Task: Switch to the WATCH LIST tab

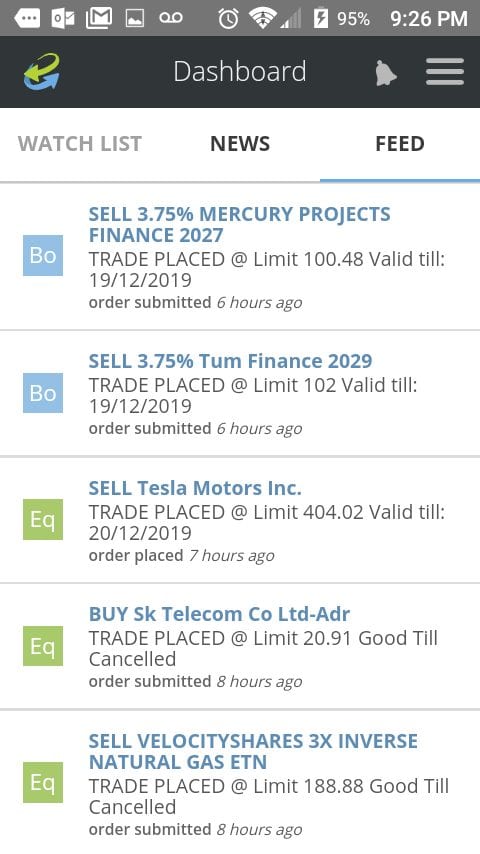Action: pos(80,144)
